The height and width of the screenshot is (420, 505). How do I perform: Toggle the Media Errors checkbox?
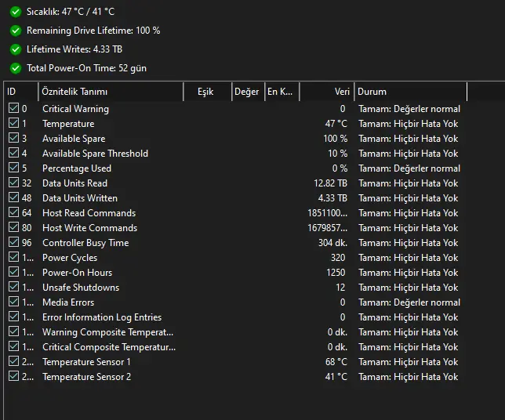[x=13, y=301]
